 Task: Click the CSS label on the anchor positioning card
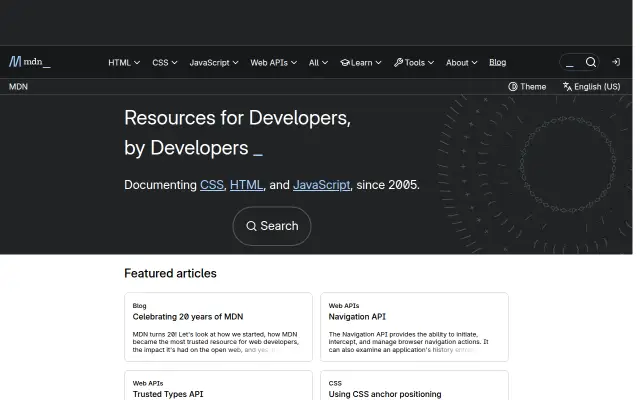(x=335, y=383)
